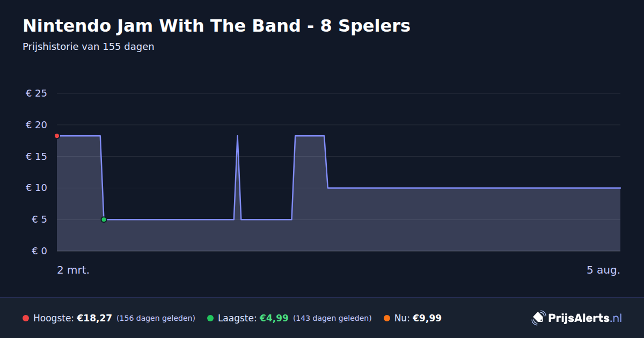Select the green lowest-price marker on chart

(x=104, y=219)
